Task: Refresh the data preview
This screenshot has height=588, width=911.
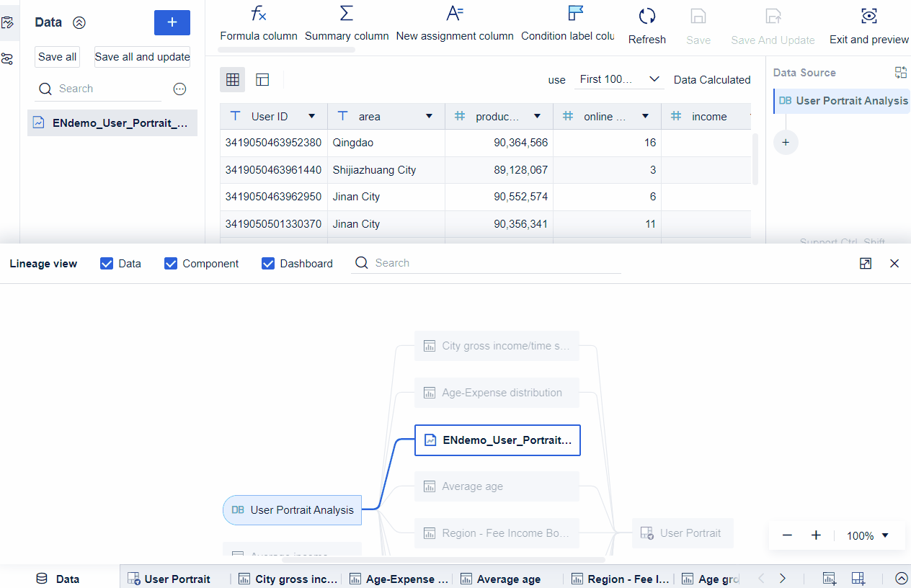Action: tap(646, 22)
